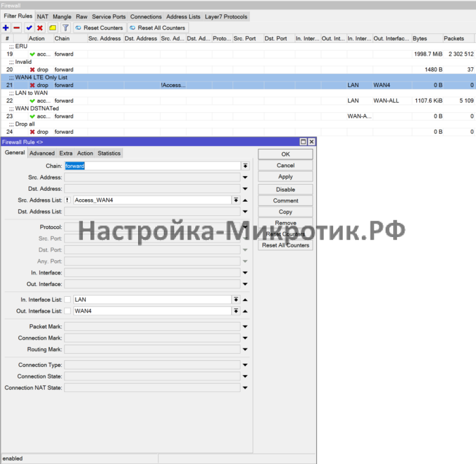The height and width of the screenshot is (464, 476).
Task: Expand the Src. Address field
Action: coord(245,177)
